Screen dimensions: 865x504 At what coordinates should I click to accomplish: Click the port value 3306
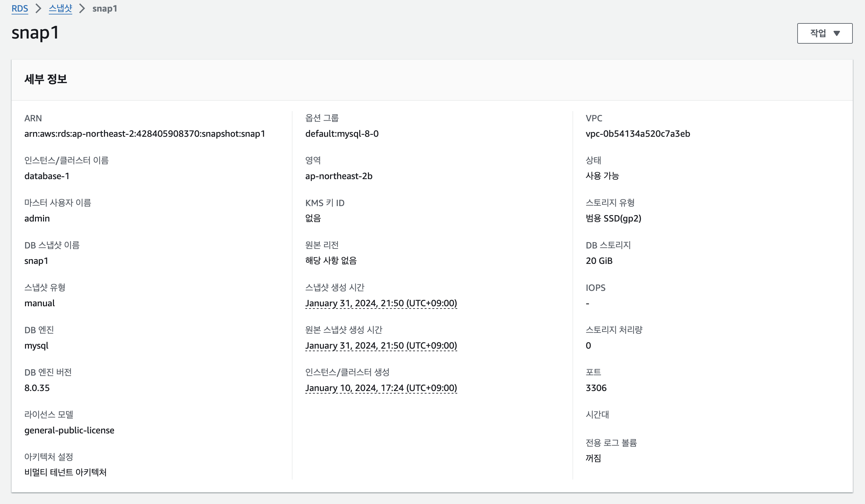596,388
